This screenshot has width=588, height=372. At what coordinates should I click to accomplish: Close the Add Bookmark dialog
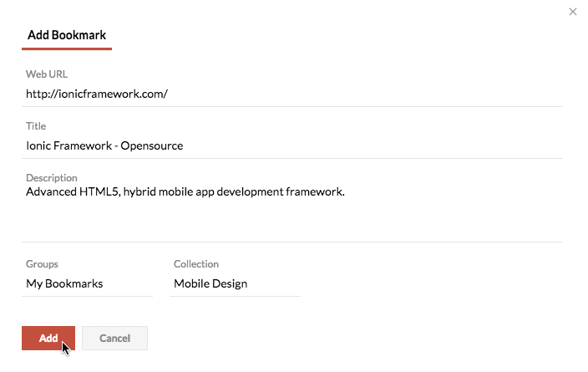click(x=572, y=12)
